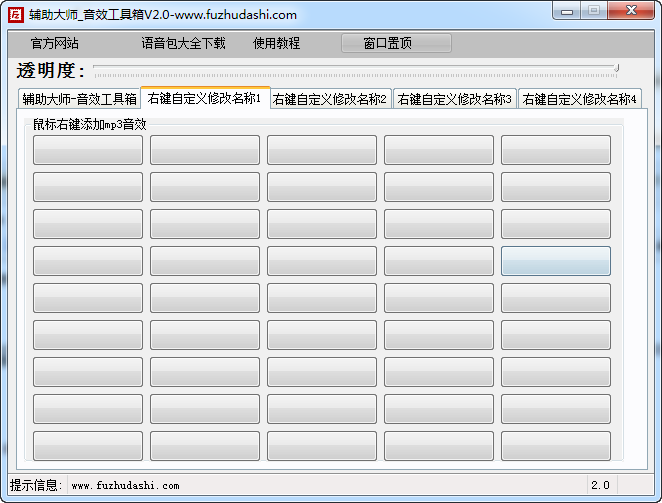The image size is (662, 503).
Task: Minimize the window
Action: point(567,11)
